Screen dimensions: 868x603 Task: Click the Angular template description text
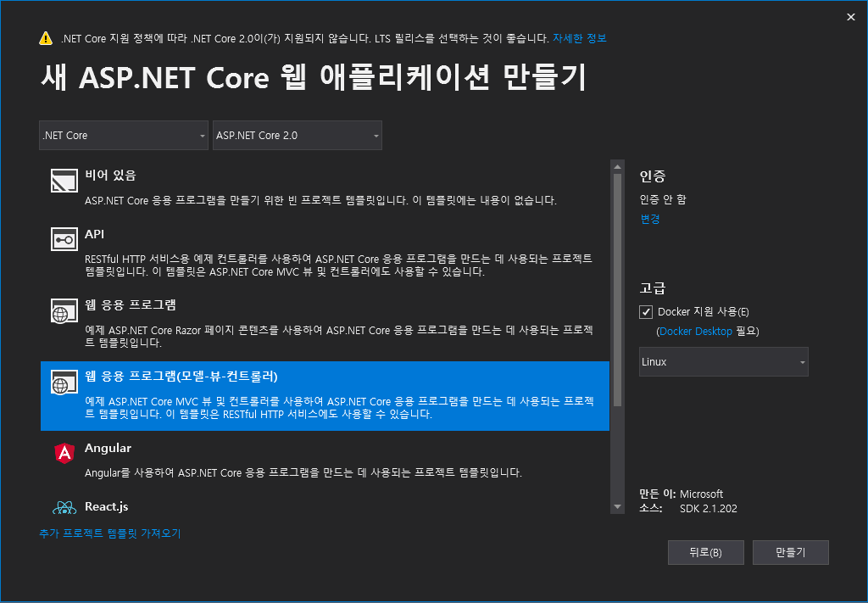303,473
